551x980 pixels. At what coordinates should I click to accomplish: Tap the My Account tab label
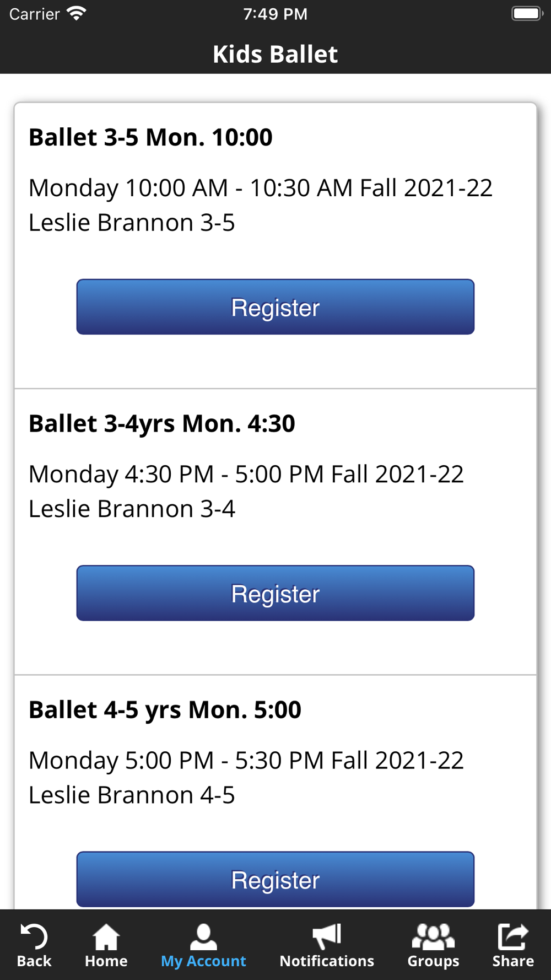pyautogui.click(x=203, y=961)
